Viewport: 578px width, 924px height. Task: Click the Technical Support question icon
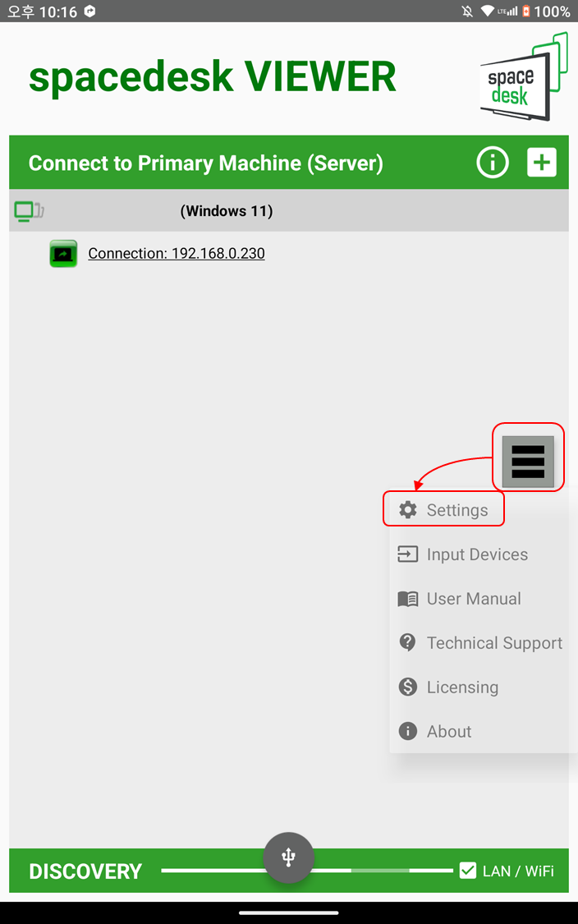click(408, 642)
